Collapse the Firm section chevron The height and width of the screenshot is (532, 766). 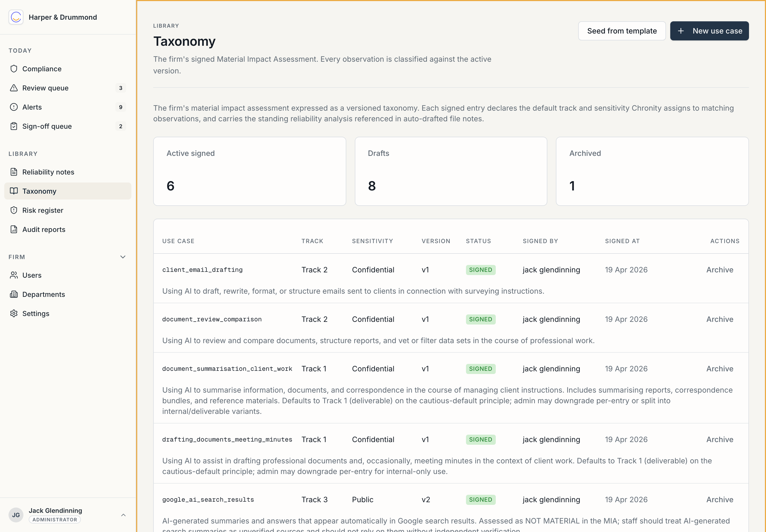pyautogui.click(x=123, y=257)
